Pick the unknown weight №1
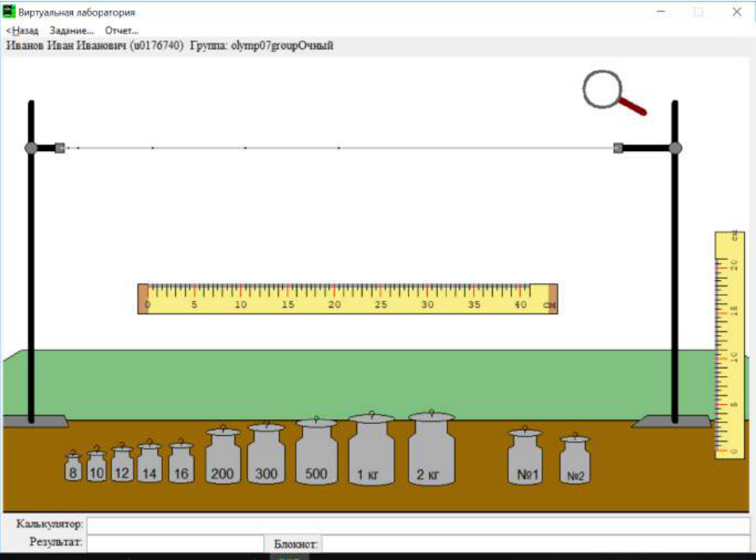 tap(525, 455)
